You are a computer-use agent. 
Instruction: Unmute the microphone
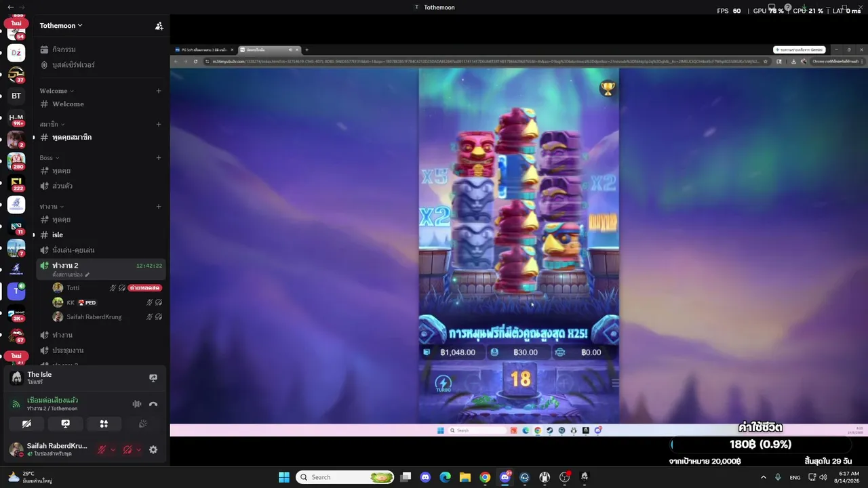pos(102,449)
